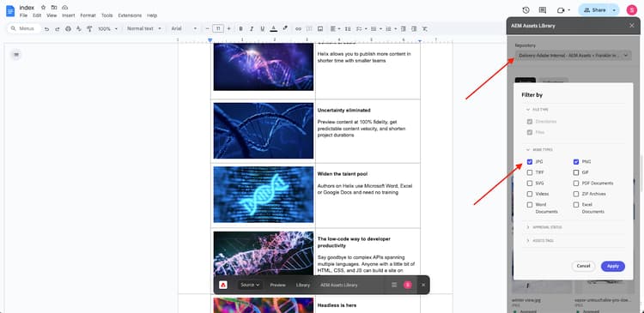Click the insert image icon
Screen dimensions: 644x313
point(320,28)
